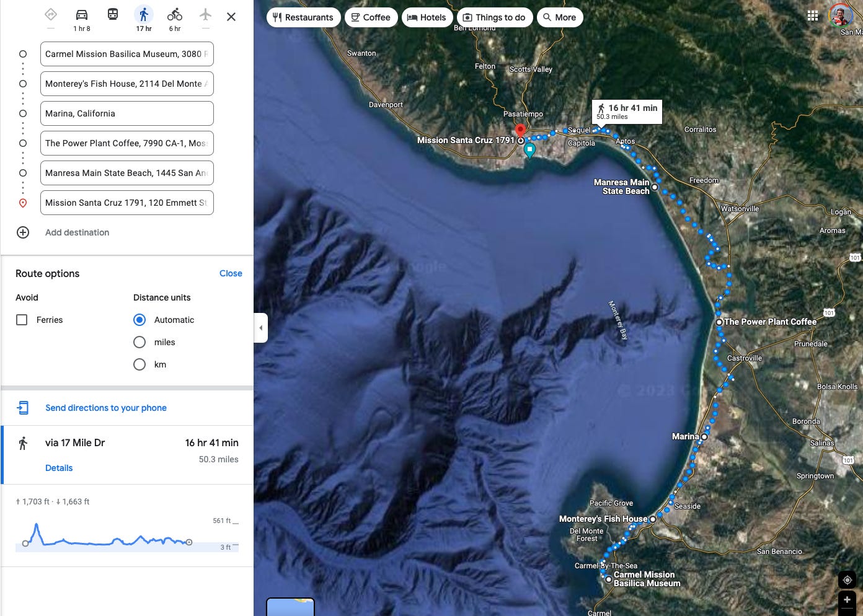Screen dimensions: 863x616
Task: Edit The Power Plant Coffee waypoint field
Action: click(x=127, y=143)
